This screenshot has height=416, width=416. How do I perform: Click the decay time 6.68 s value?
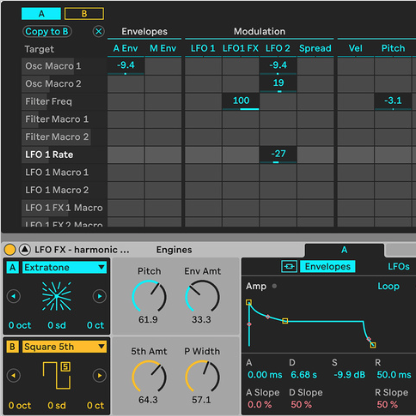pyautogui.click(x=304, y=375)
